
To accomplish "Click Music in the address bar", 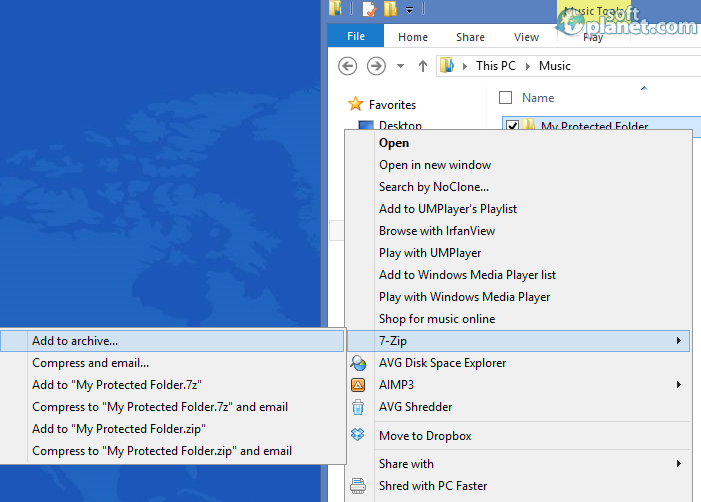I will pos(555,66).
